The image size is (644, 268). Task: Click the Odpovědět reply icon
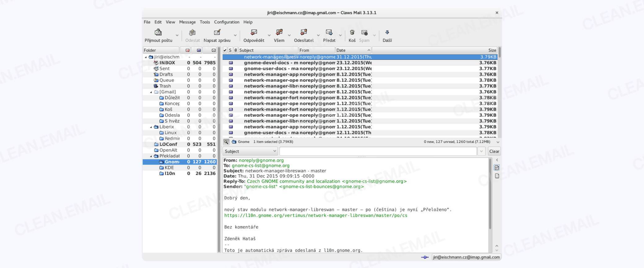click(254, 32)
